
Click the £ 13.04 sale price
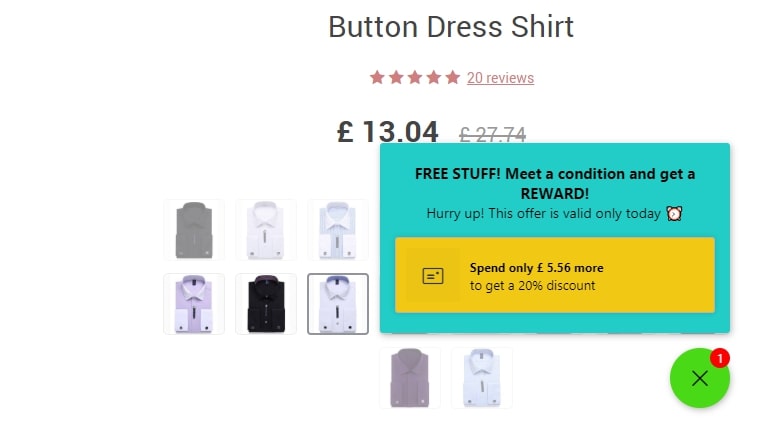coord(388,132)
